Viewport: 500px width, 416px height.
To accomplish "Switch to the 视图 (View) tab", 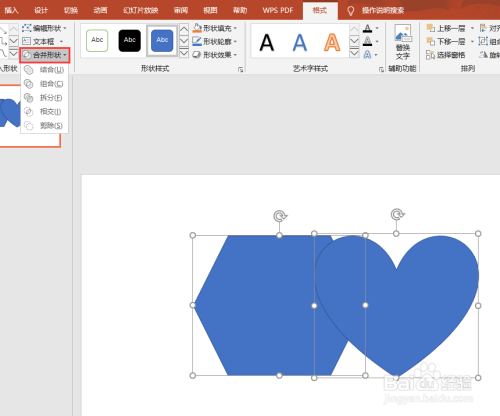I will click(210, 10).
